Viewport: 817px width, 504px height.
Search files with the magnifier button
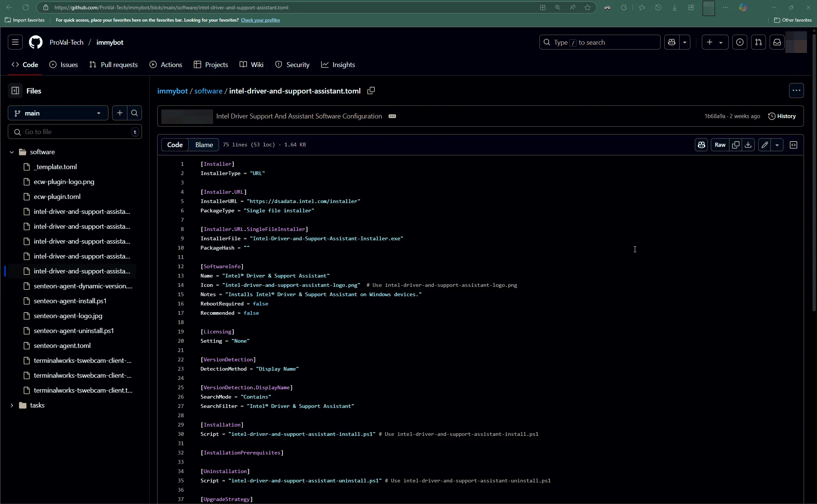[134, 113]
